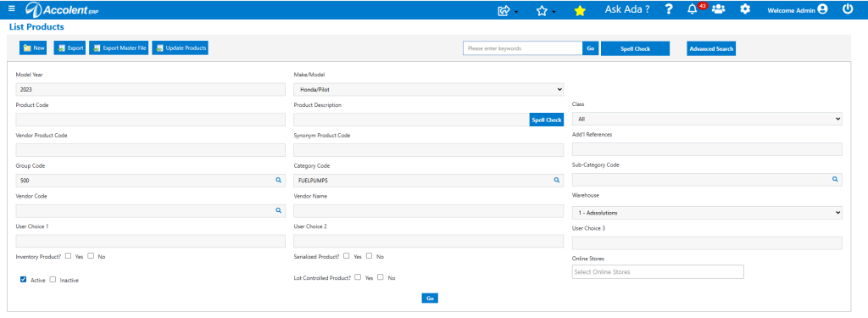Check Serialized Product No
The image size is (868, 318).
[370, 256]
